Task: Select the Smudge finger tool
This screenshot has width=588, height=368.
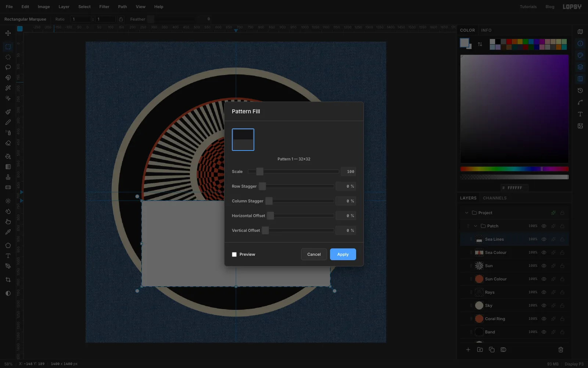Action: pos(8,222)
